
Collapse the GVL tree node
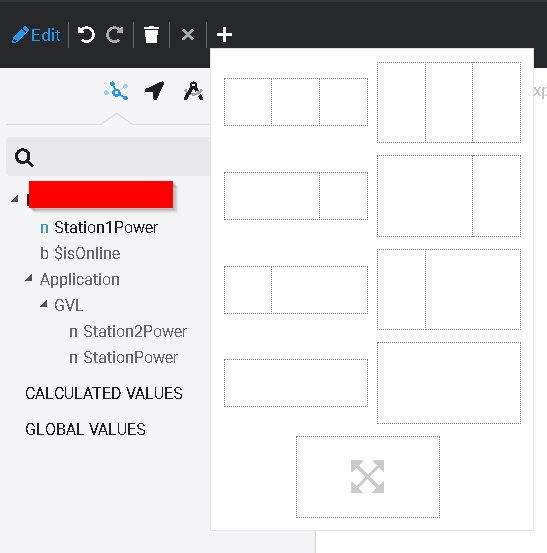[x=43, y=304]
